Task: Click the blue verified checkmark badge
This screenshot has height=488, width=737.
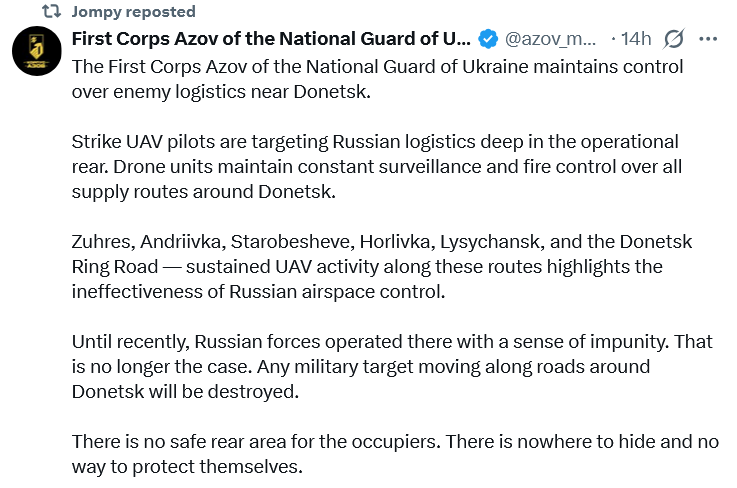Action: tap(488, 39)
